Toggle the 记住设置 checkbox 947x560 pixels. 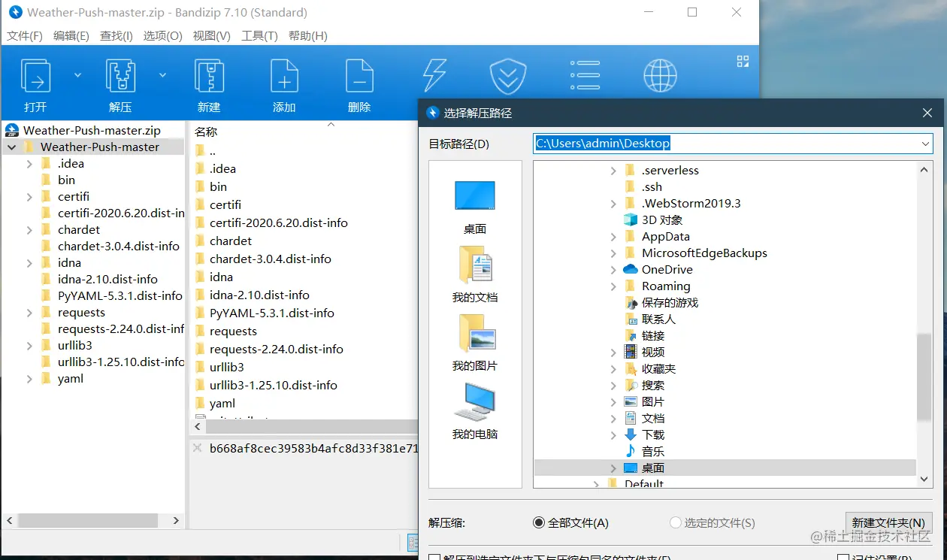click(843, 558)
